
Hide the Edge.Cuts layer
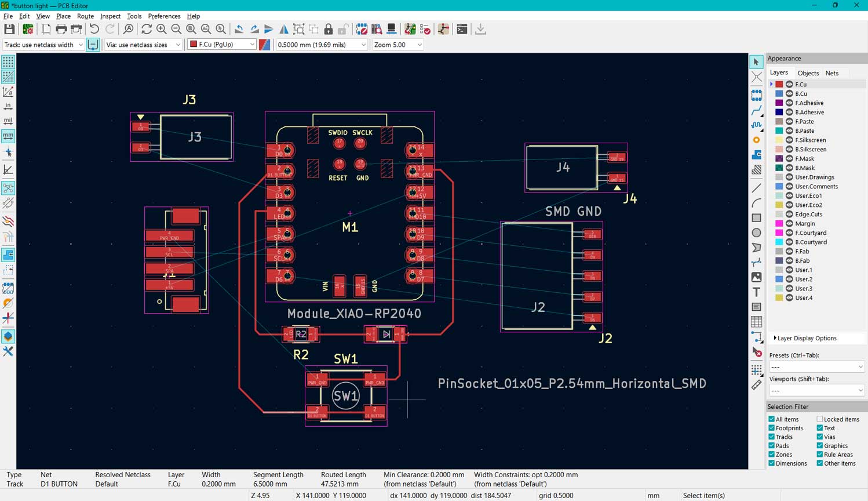[x=789, y=214]
